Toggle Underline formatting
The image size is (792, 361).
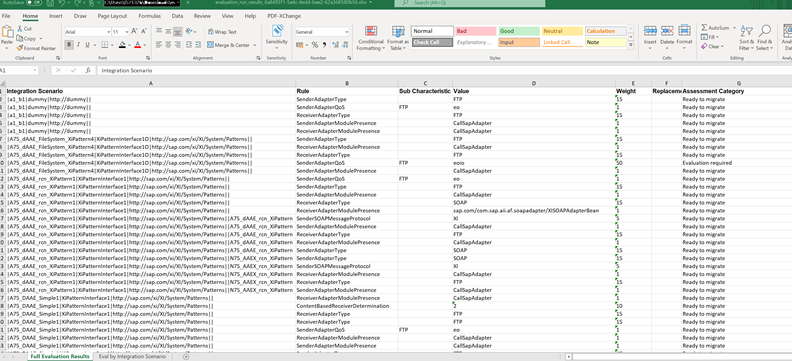(87, 45)
